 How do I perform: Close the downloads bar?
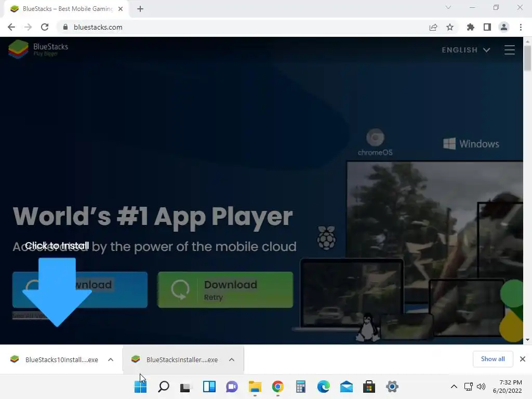(x=523, y=359)
